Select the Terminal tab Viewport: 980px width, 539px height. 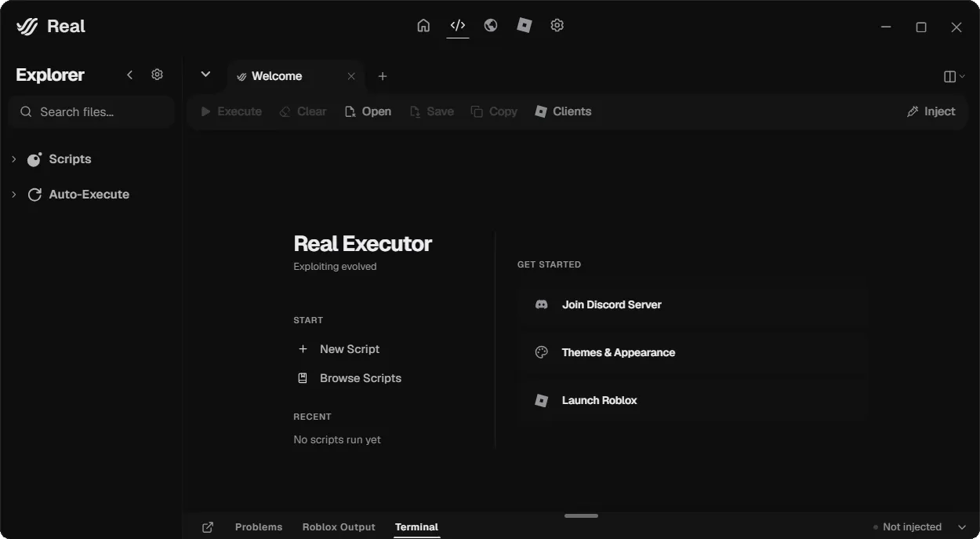click(x=416, y=527)
